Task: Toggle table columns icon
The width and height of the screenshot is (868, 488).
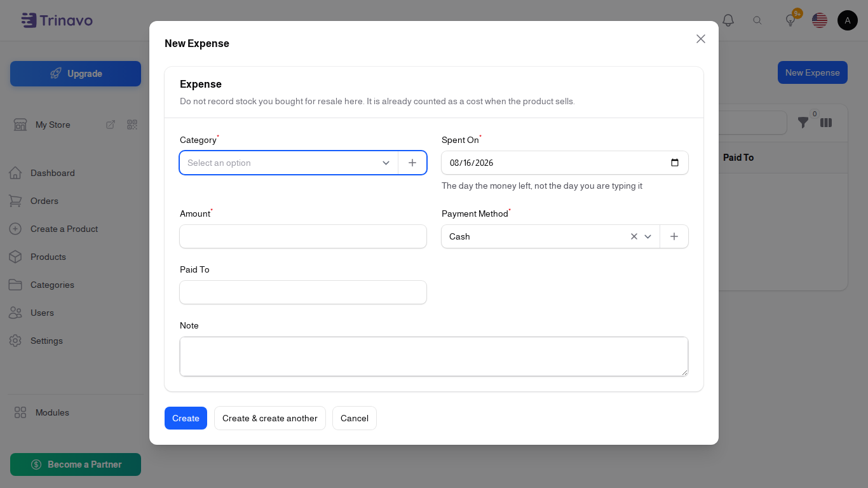Action: pos(826,123)
